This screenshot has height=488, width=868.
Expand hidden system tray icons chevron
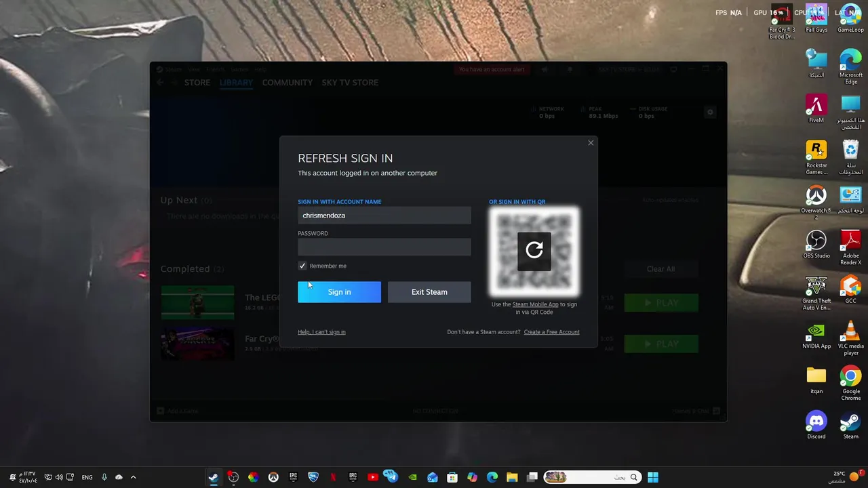(133, 477)
